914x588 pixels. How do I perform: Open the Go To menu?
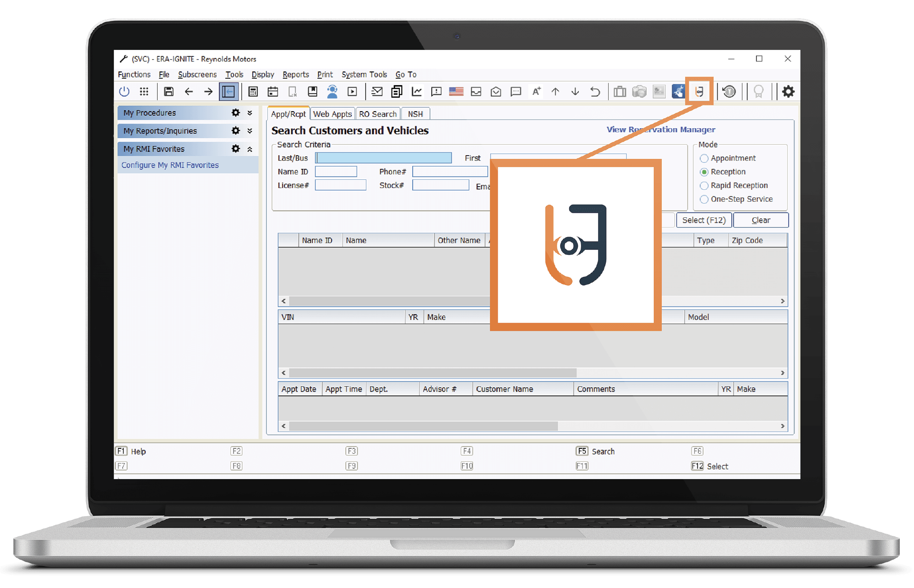[406, 74]
